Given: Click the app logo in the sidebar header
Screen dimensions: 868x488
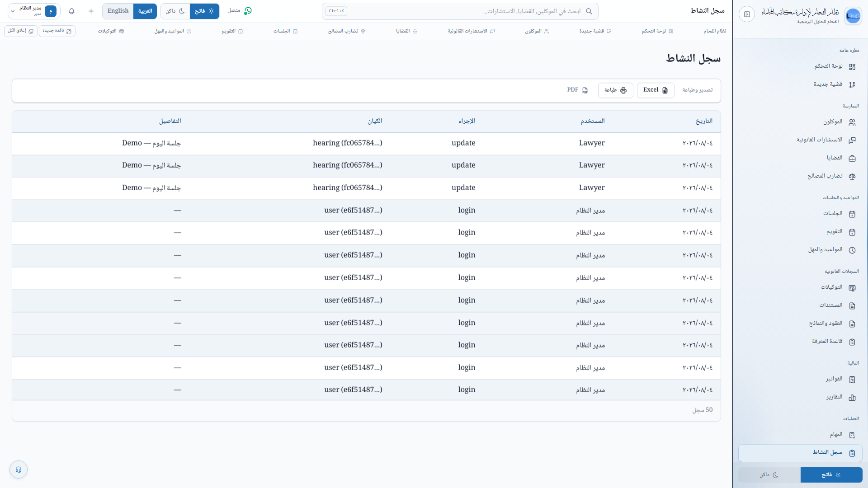Looking at the screenshot, I should 853,16.
